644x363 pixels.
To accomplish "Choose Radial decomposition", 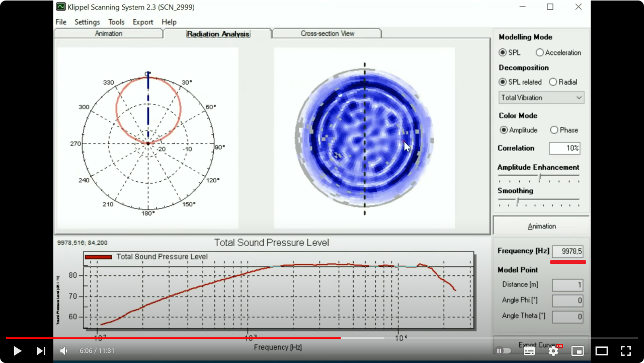I will [563, 82].
